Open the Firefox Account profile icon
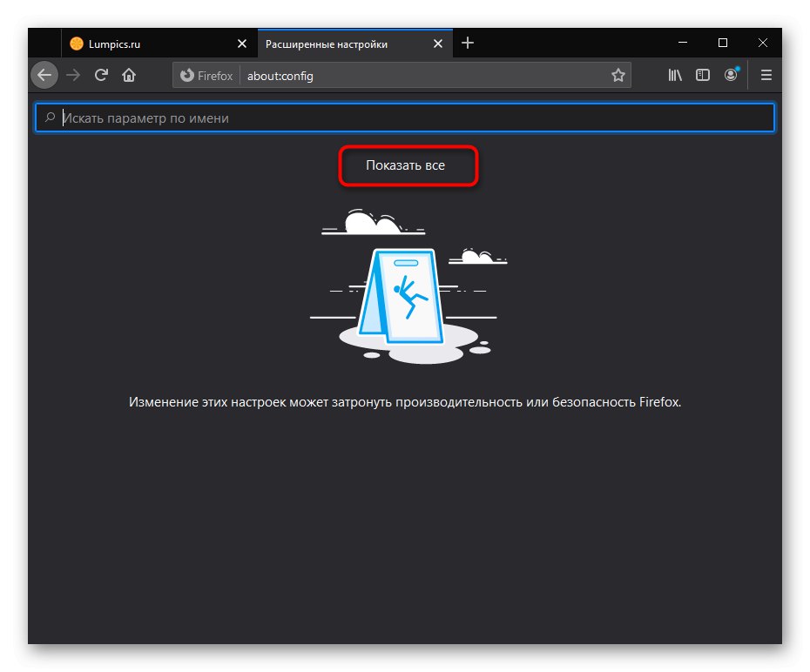Image resolution: width=810 pixels, height=672 pixels. [x=731, y=75]
